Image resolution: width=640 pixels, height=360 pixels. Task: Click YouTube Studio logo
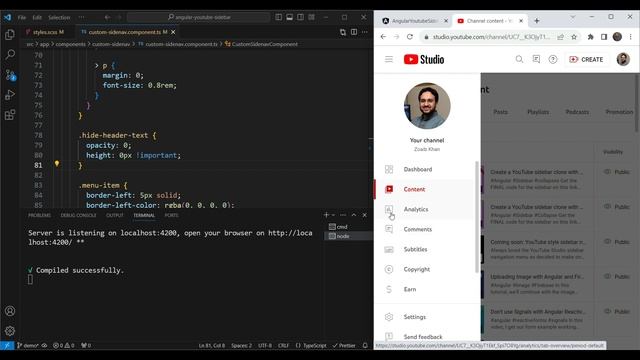pos(424,60)
